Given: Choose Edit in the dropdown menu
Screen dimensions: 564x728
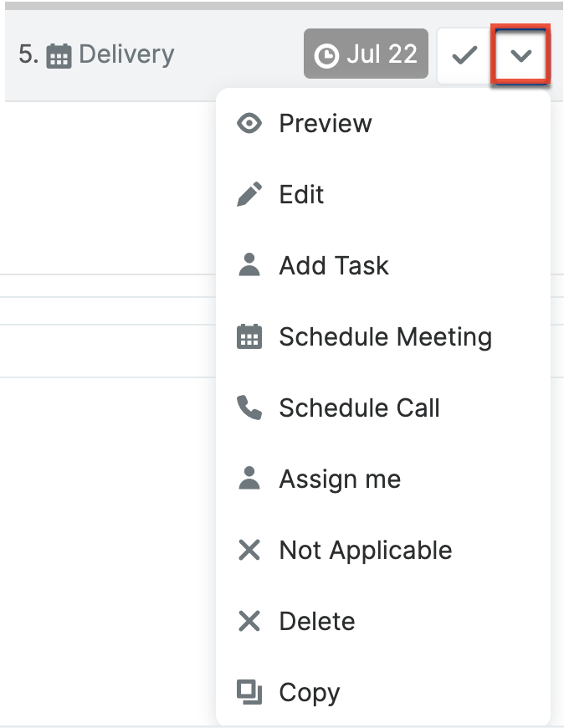Looking at the screenshot, I should point(301,195).
